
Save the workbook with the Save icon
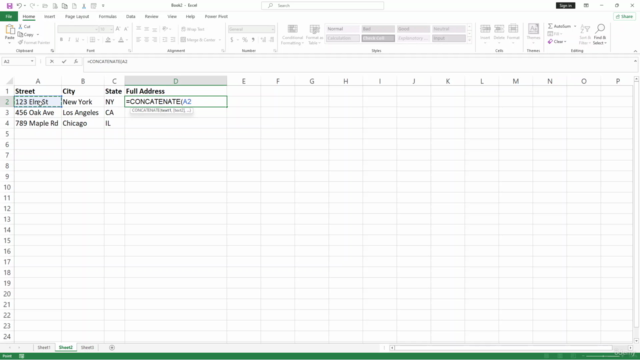[9, 6]
